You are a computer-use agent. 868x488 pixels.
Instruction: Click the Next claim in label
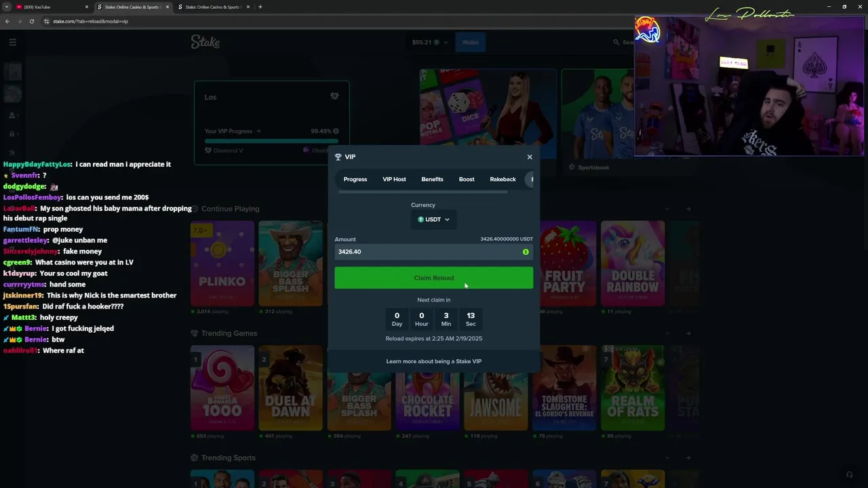click(x=434, y=300)
